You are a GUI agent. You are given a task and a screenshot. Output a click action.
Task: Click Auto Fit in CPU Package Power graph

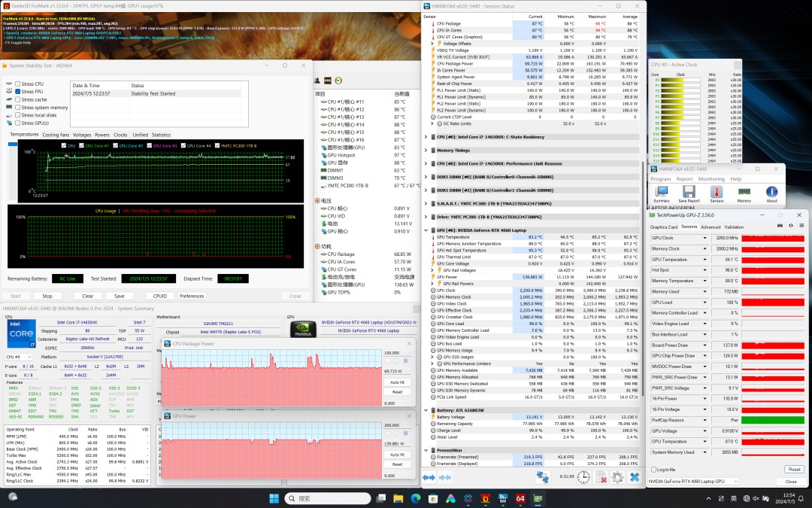pos(397,382)
